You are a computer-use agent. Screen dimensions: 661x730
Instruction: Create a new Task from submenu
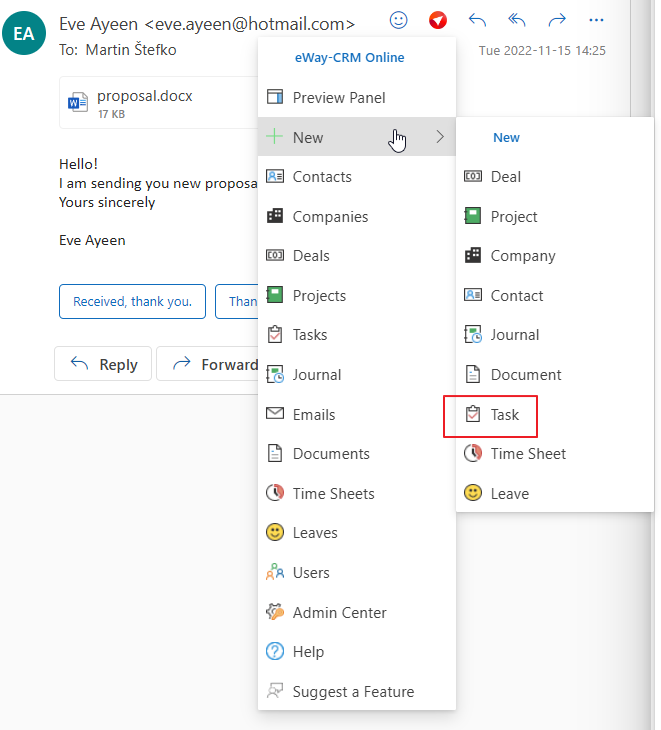pos(555,414)
